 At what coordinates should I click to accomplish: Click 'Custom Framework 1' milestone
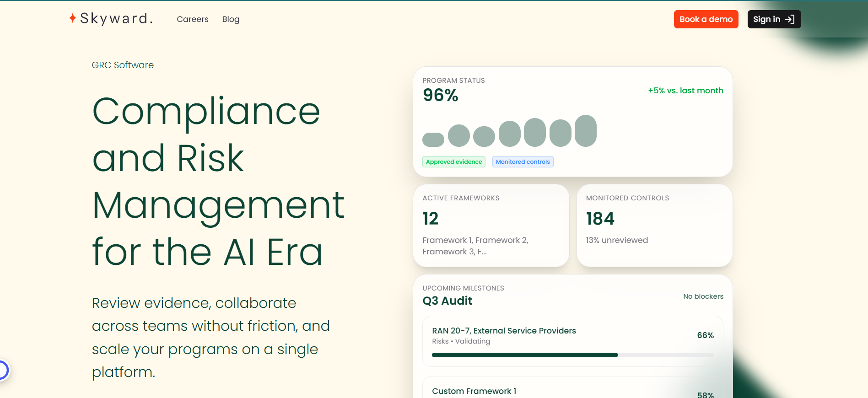[474, 391]
